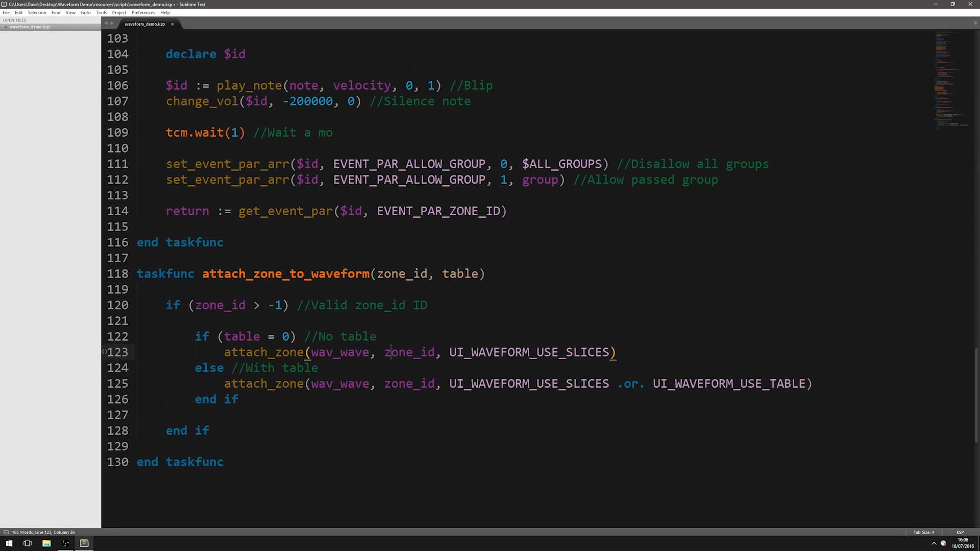Open the Help menu
This screenshot has width=980, height=551.
click(x=165, y=12)
